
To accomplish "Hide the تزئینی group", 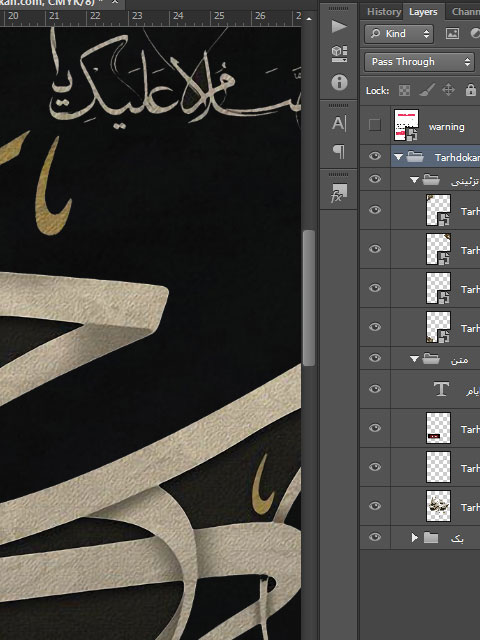I will 375,179.
